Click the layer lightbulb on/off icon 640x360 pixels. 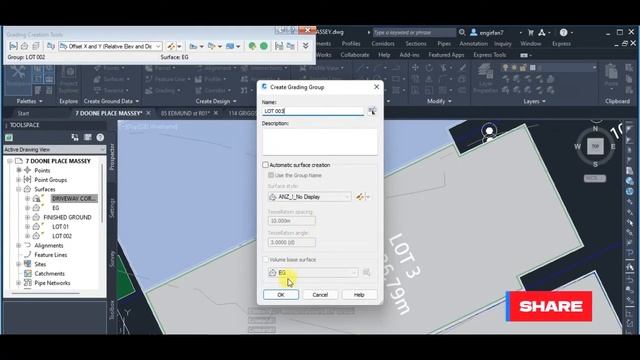(x=505, y=68)
